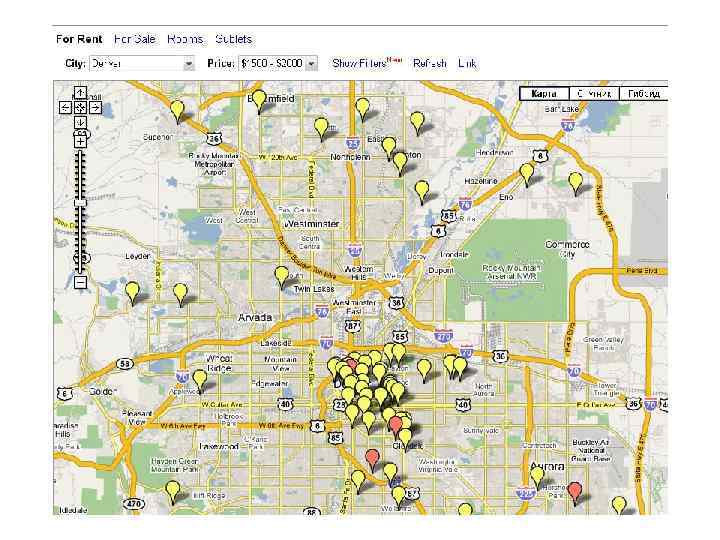This screenshot has height=540, width=720.
Task: Click the Link hyperlink
Action: 467,63
